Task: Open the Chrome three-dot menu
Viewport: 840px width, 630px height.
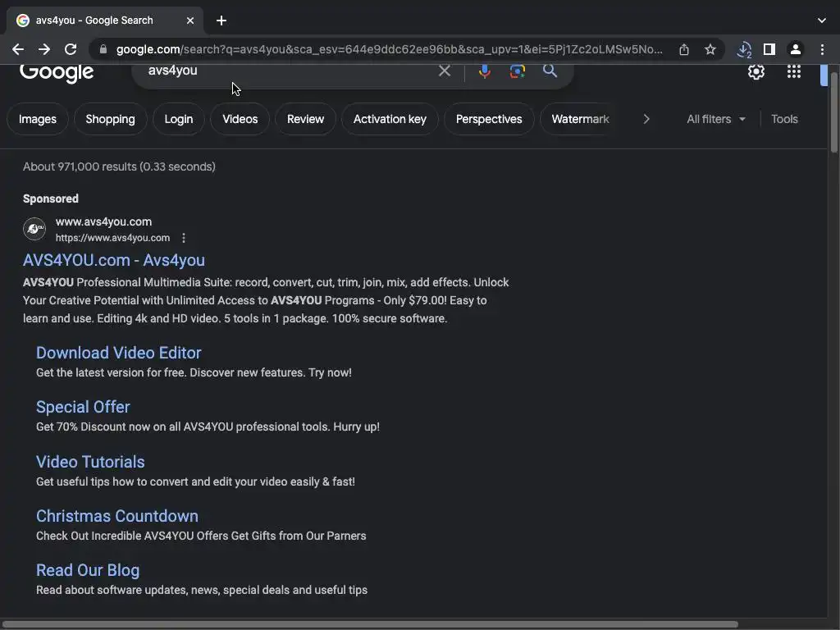Action: 822,49
